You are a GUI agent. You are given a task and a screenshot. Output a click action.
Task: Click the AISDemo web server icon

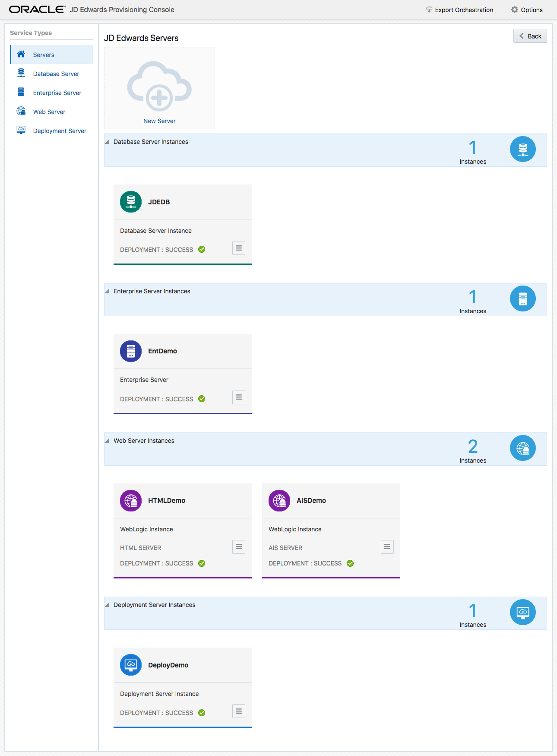coord(279,501)
